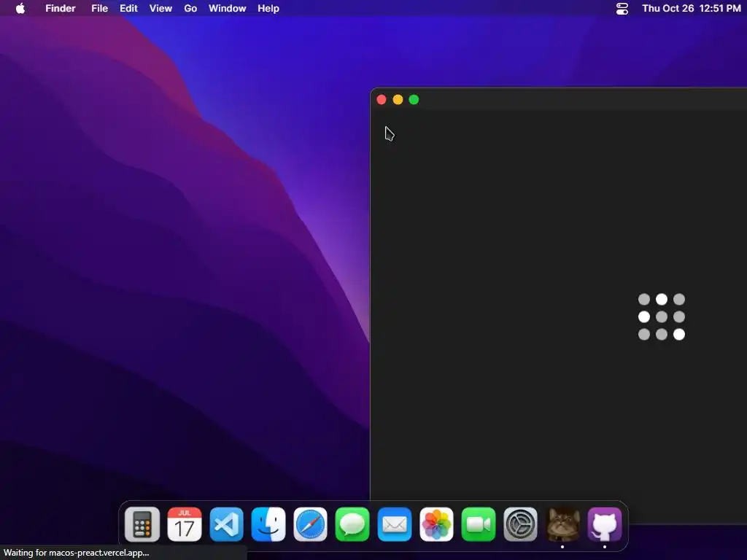Launch Photos from the dock
Image resolution: width=747 pixels, height=560 pixels.
point(436,524)
